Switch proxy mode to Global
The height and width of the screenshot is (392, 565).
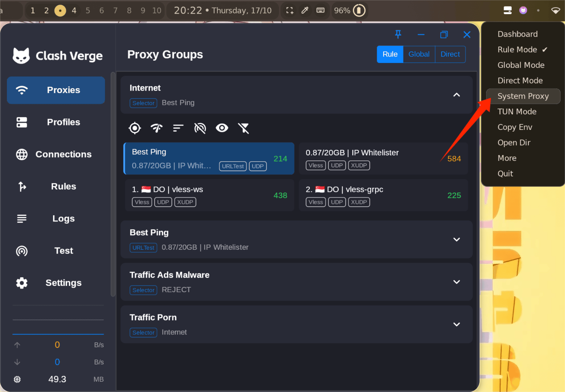[419, 54]
